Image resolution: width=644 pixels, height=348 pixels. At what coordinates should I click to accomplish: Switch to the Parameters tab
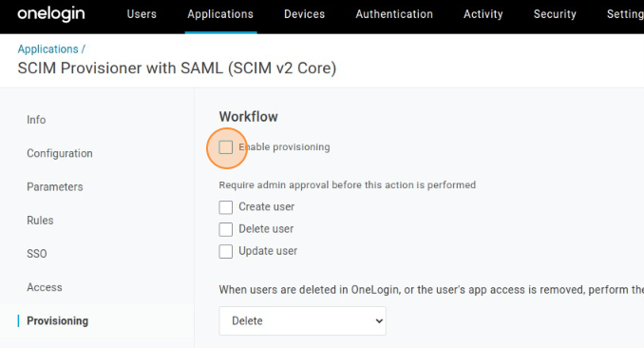[55, 186]
